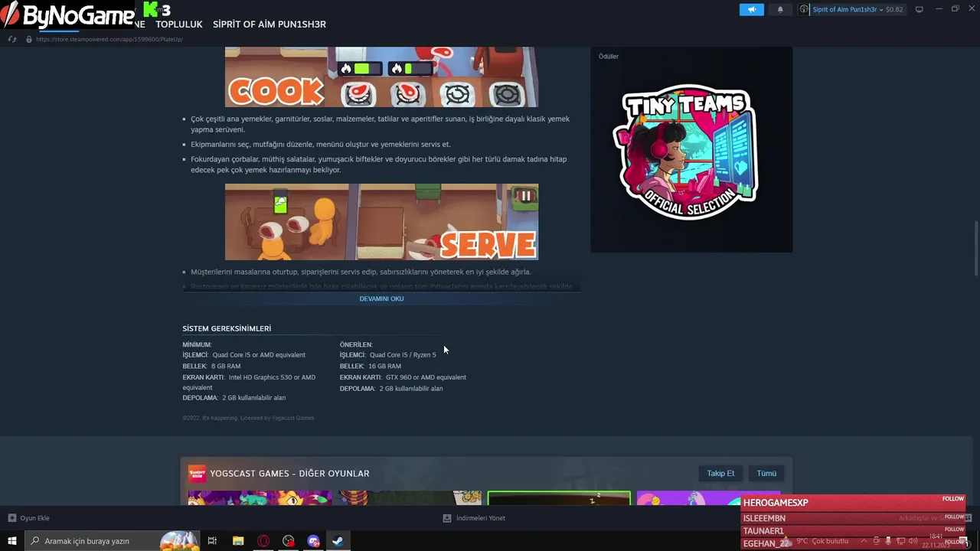Click text '16 GB RAM'

tap(383, 367)
